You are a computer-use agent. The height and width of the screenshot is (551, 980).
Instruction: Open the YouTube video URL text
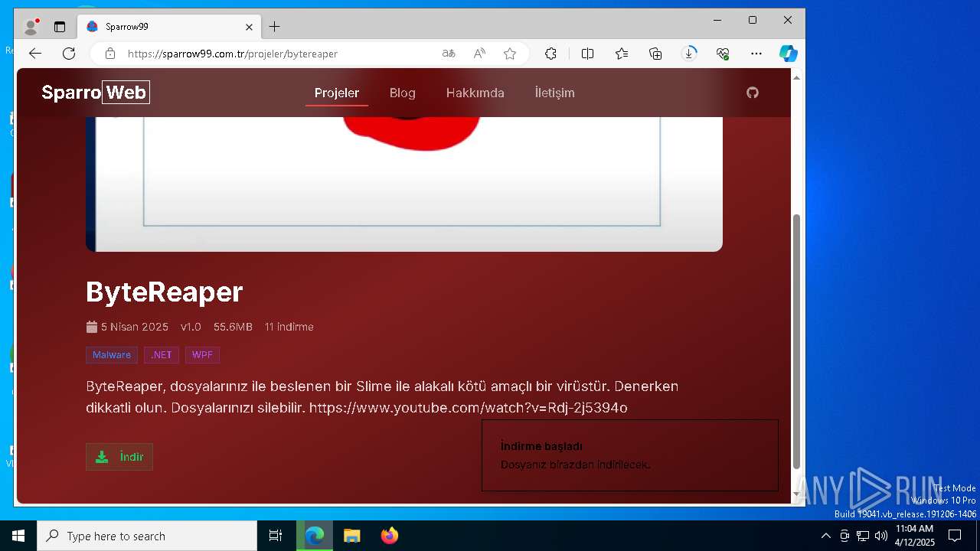(x=469, y=408)
